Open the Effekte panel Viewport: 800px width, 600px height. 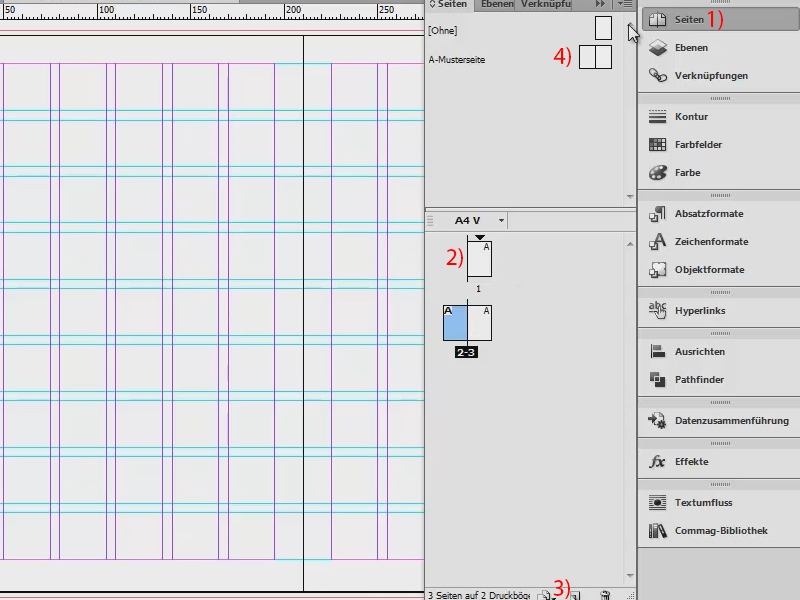[x=697, y=461]
